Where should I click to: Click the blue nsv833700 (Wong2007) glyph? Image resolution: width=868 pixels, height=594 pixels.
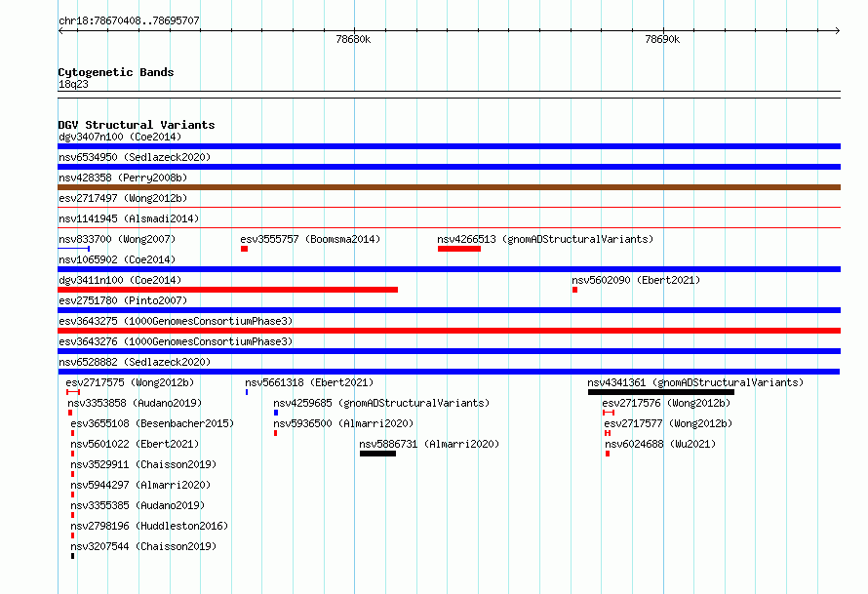[x=73, y=249]
